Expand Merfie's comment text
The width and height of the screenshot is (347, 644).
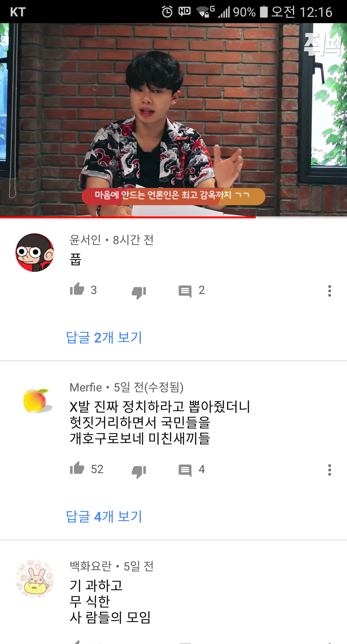(x=160, y=422)
